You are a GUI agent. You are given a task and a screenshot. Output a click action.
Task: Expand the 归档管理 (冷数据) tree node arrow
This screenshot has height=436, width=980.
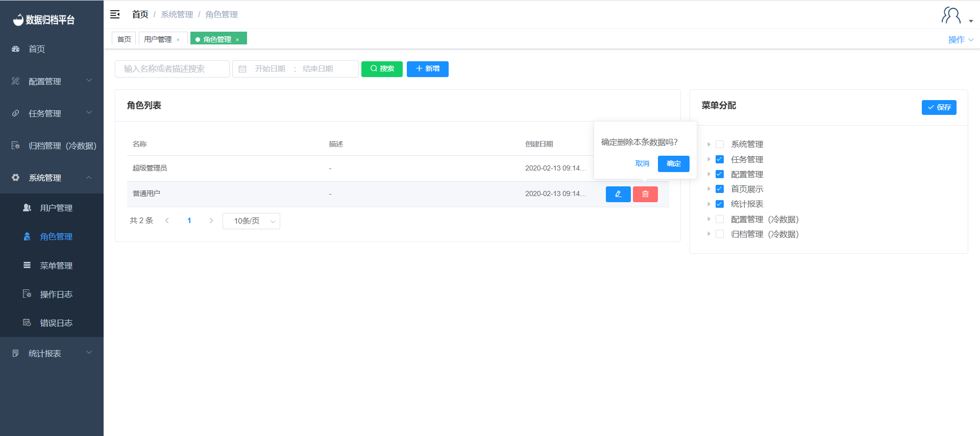coord(709,234)
